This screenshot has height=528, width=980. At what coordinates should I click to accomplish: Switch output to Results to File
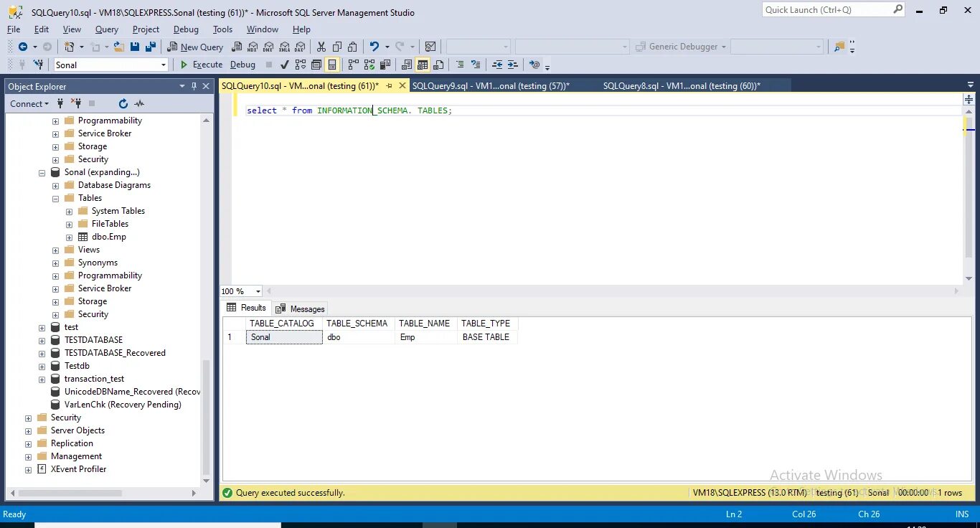(438, 65)
